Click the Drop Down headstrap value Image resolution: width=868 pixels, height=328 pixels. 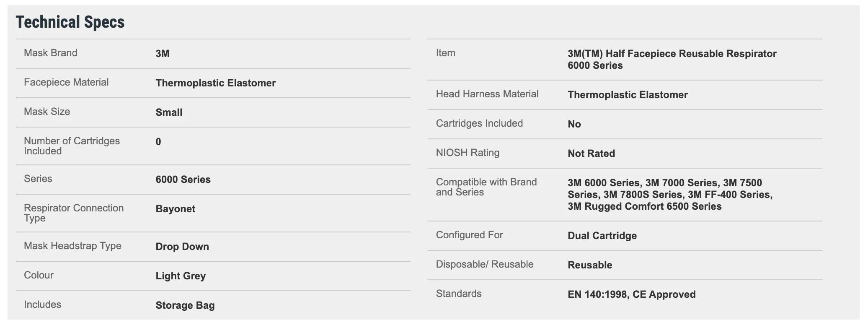point(182,247)
